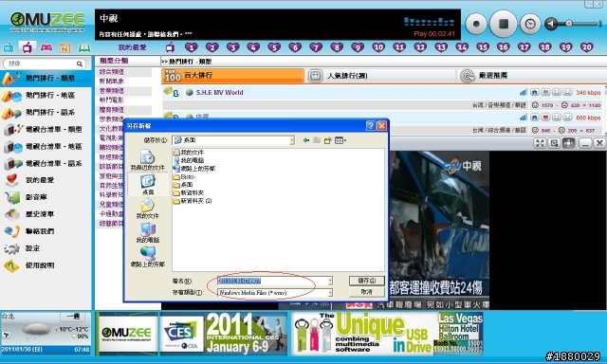This screenshot has width=607, height=364.
Task: Click favorite heart button number 1
Action: tap(192, 47)
